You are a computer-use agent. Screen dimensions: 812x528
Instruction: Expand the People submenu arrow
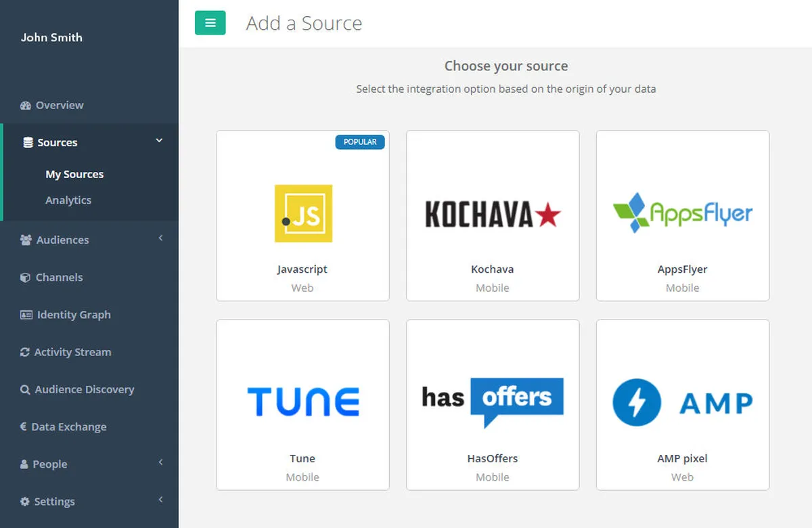point(160,463)
